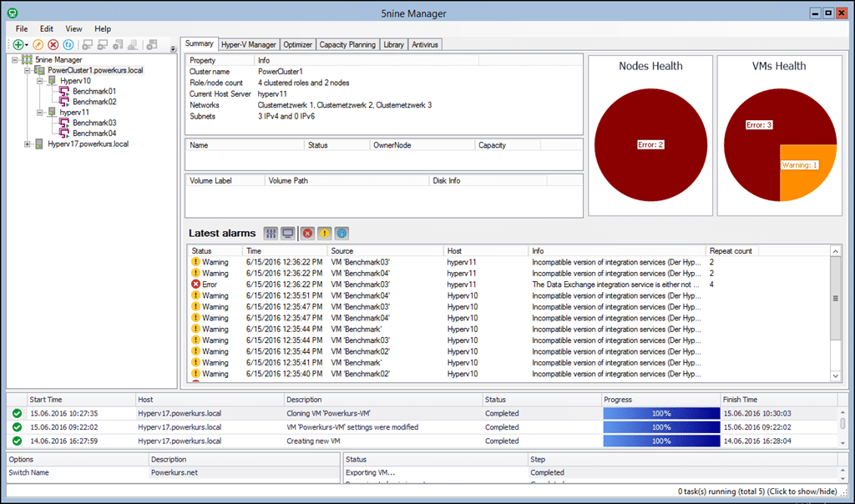Switch to the Hyper-V Manager tab

[x=249, y=45]
